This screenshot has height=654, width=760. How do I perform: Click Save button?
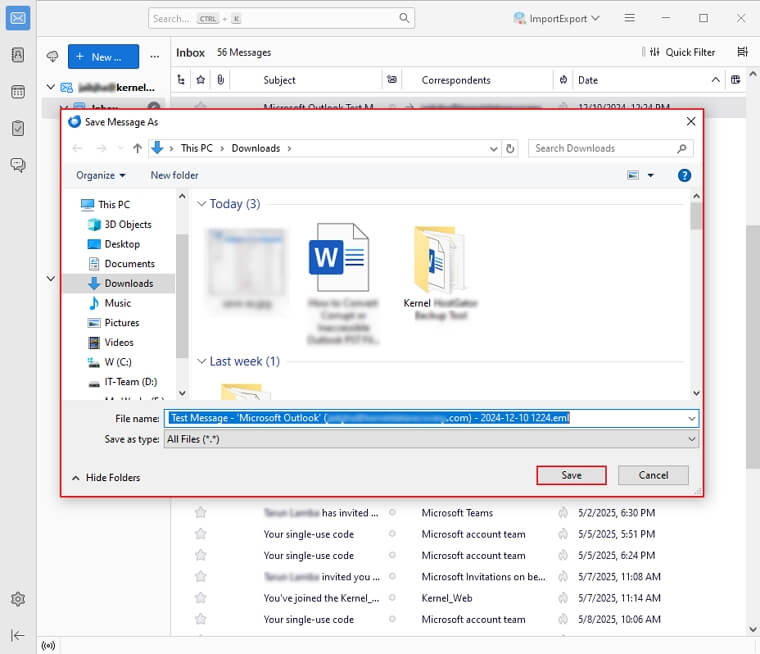[571, 475]
